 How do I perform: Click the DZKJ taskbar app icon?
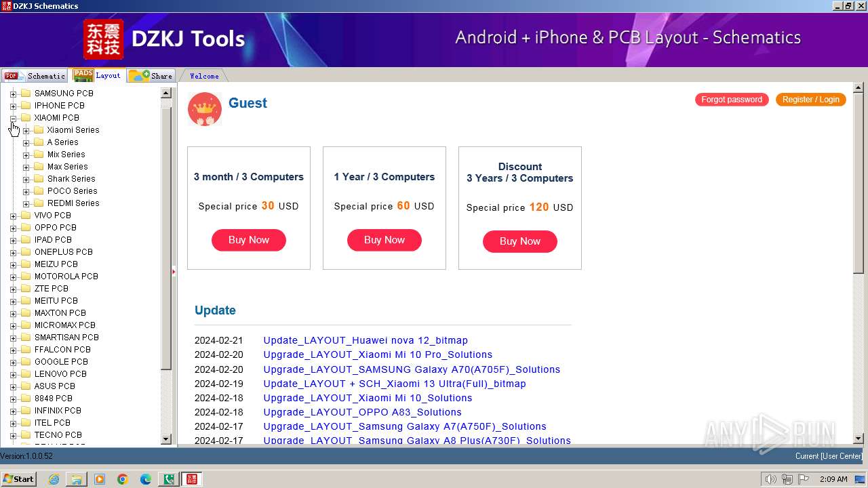(x=192, y=479)
